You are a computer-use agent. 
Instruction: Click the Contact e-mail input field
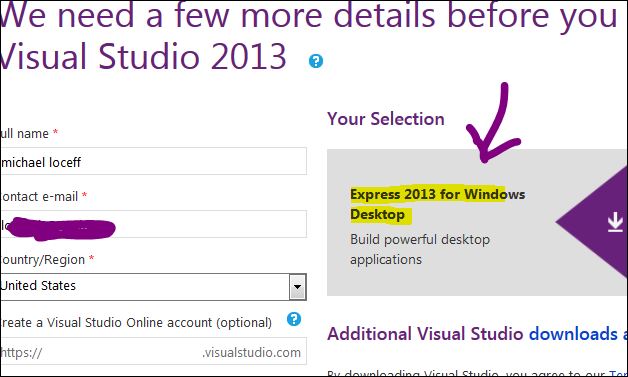point(153,224)
